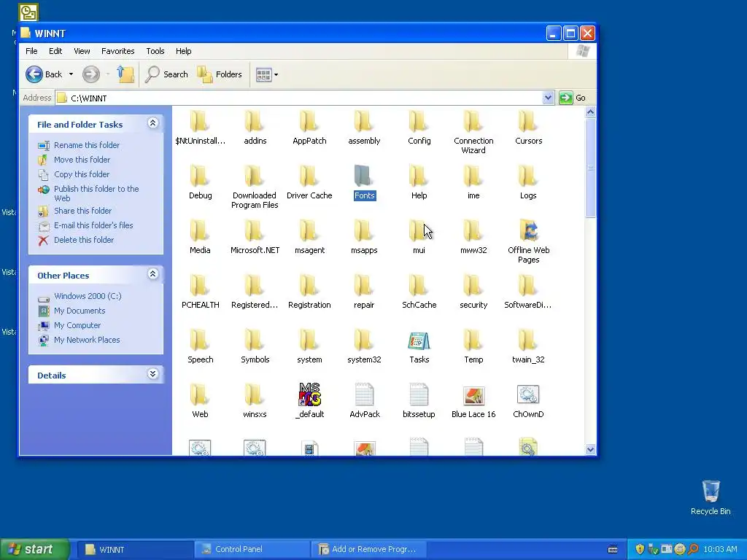The height and width of the screenshot is (560, 747).
Task: Open My Computer in Other Places
Action: click(x=77, y=325)
